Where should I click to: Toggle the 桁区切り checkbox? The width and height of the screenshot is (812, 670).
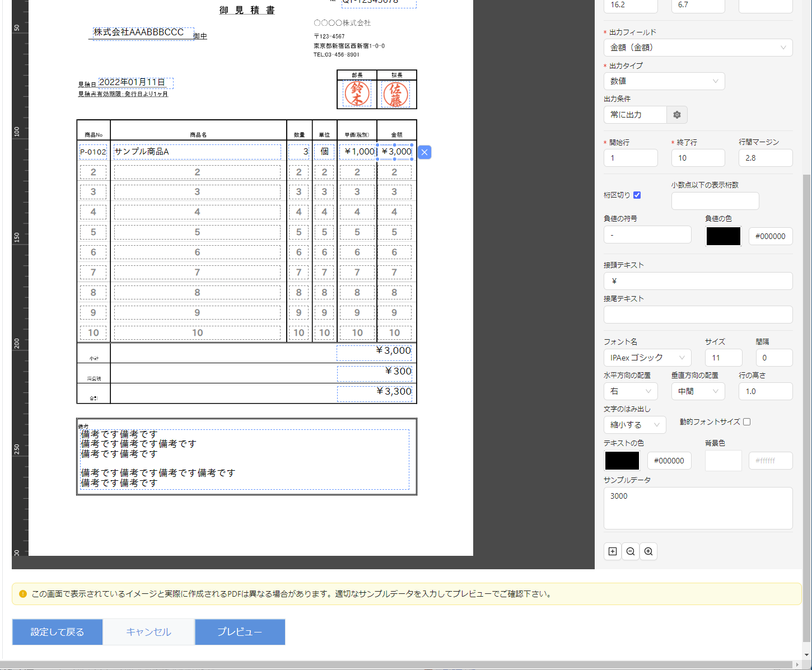637,195
